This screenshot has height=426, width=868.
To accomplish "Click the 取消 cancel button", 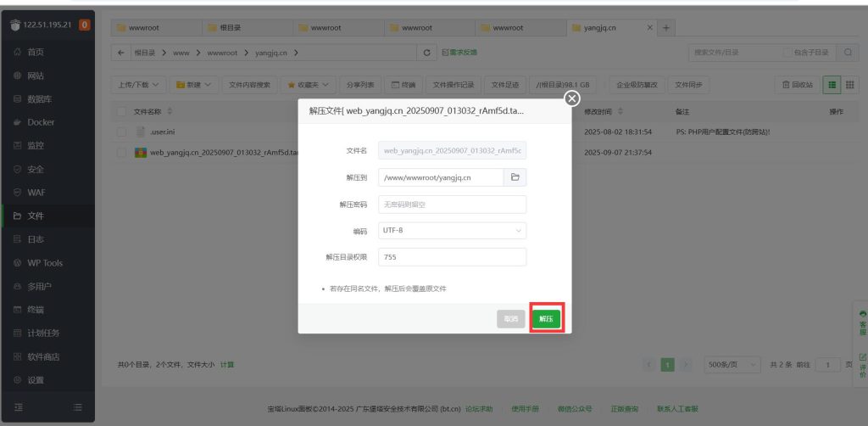I will [x=511, y=319].
